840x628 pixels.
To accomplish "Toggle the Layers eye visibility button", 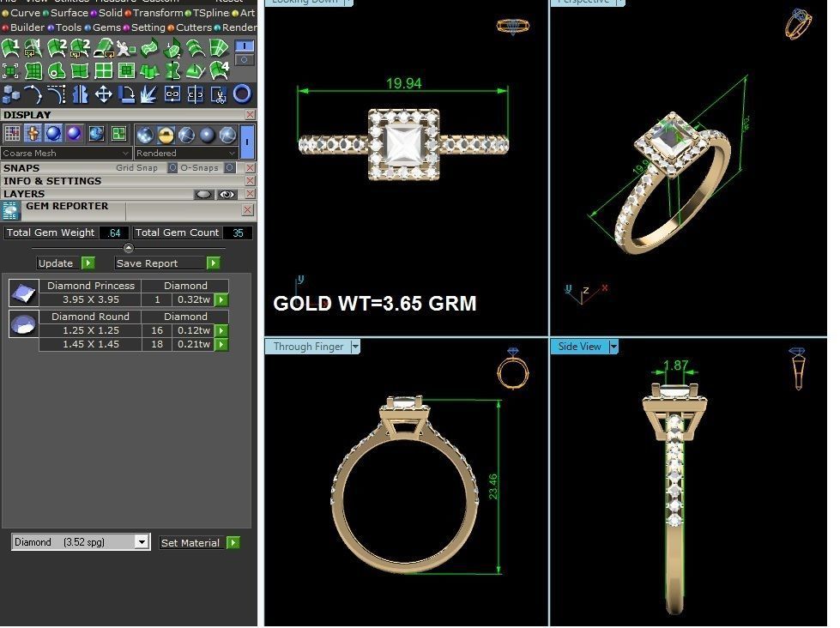I will tap(227, 195).
